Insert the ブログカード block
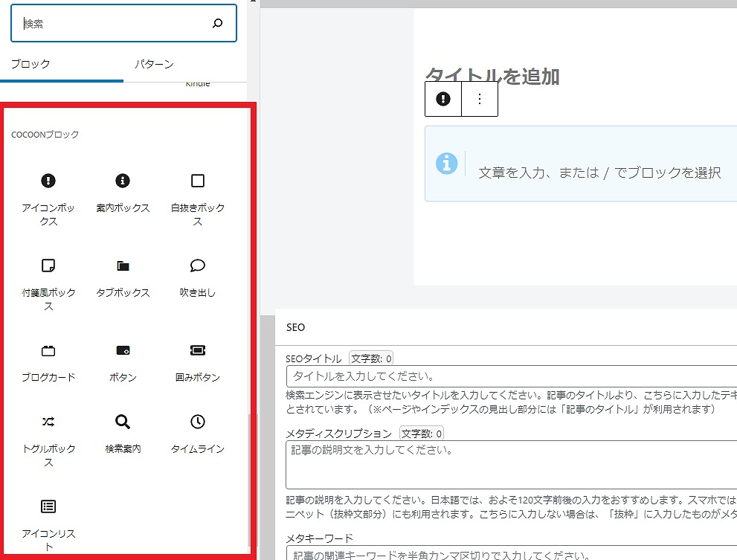This screenshot has height=560, width=737. point(48,364)
